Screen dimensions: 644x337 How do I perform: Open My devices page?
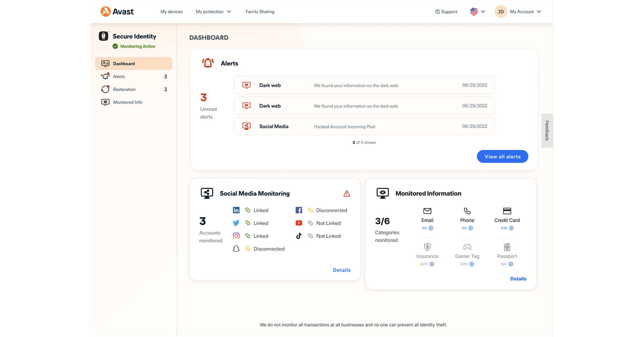[172, 12]
